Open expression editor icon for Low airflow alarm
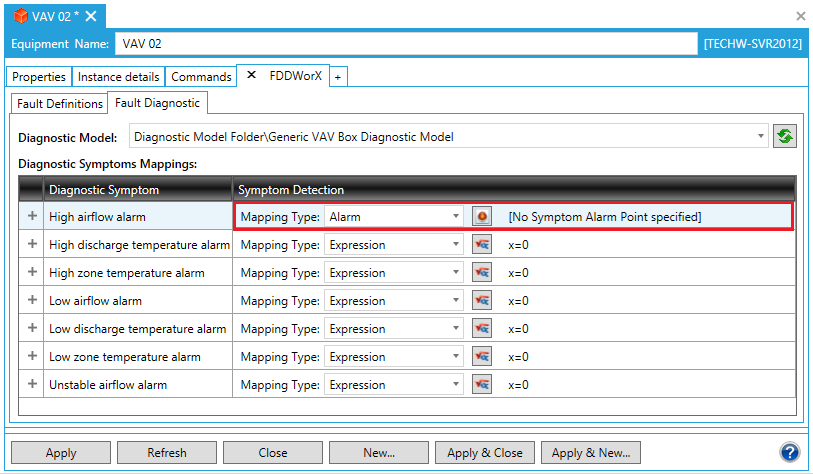The image size is (813, 474). pos(482,301)
